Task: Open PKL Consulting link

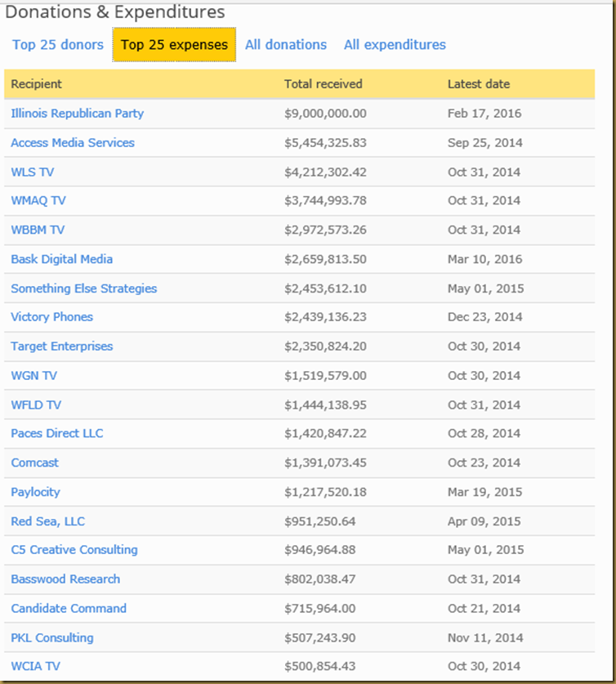Action: coord(52,637)
